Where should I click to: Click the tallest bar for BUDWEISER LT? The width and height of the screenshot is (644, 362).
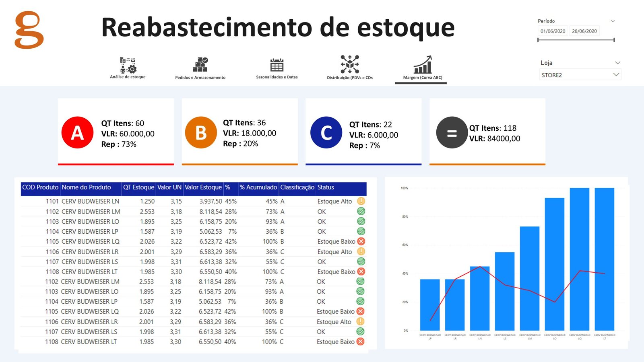[604, 259]
